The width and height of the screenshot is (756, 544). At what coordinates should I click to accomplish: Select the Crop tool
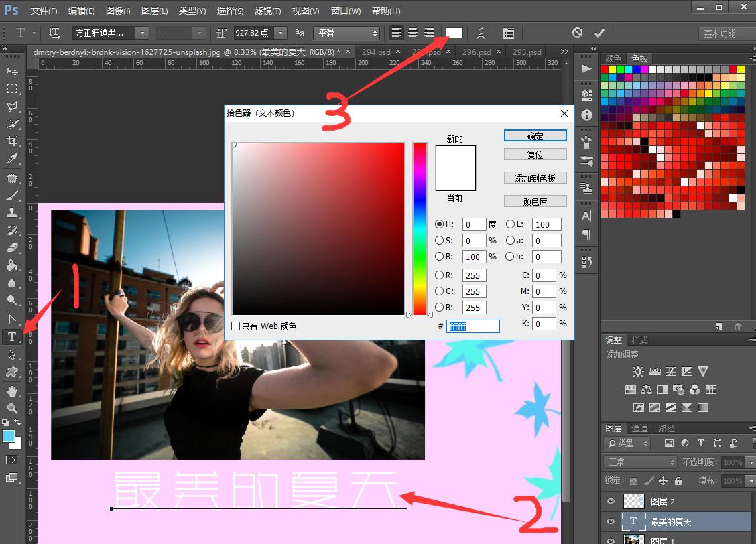tap(12, 141)
